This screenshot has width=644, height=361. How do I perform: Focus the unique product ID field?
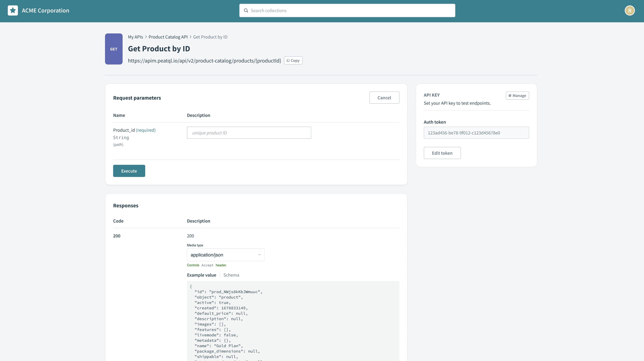tap(249, 133)
